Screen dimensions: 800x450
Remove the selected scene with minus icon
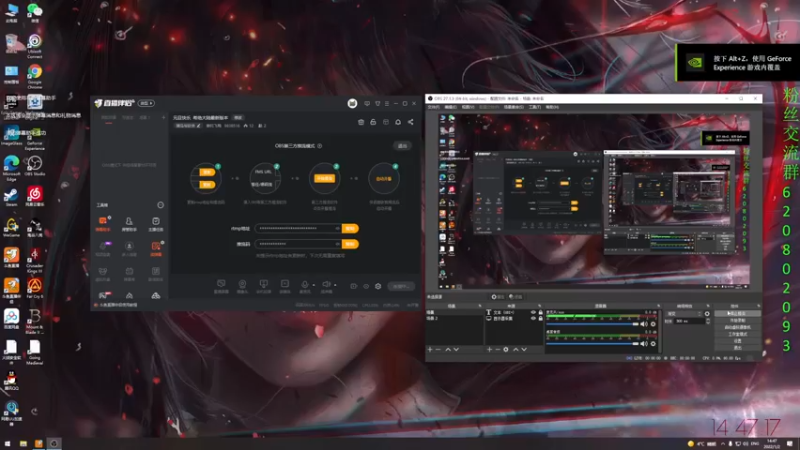[438, 349]
